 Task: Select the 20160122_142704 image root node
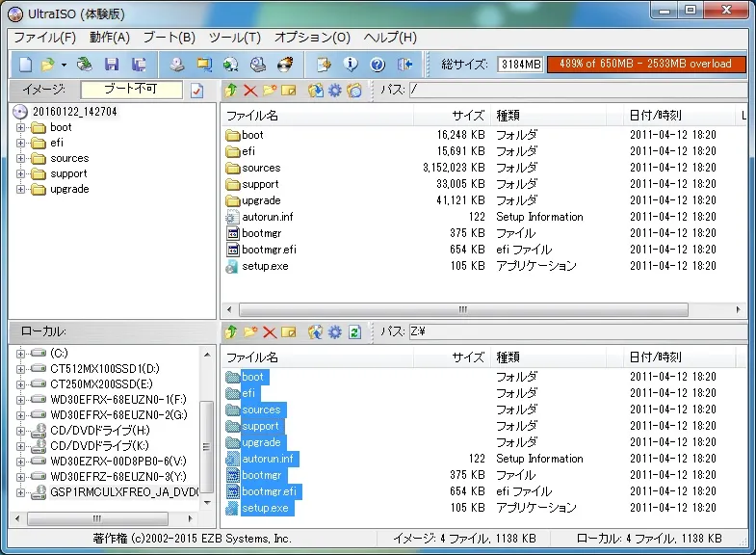click(x=75, y=112)
